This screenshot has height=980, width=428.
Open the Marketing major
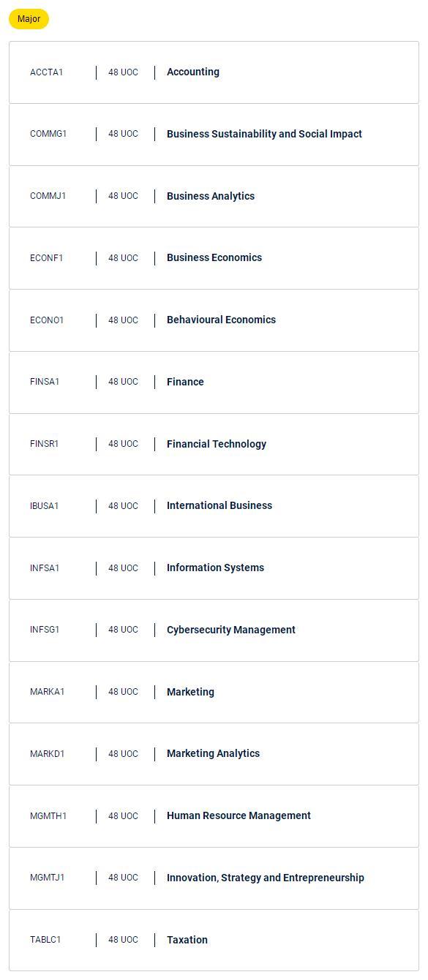click(x=214, y=692)
